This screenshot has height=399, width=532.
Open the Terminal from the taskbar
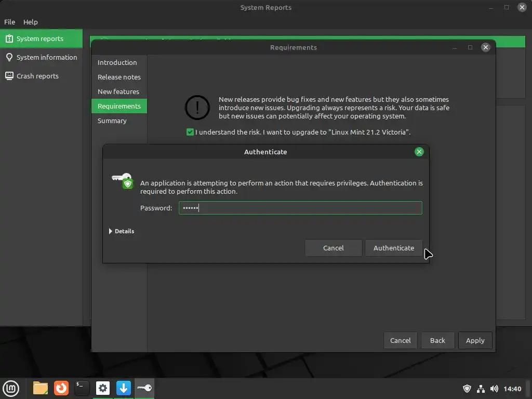tap(82, 388)
